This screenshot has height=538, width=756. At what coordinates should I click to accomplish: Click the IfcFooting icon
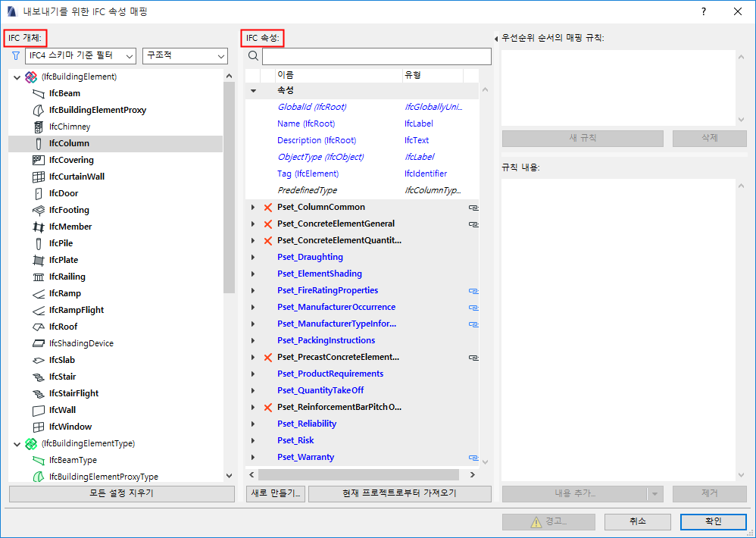click(x=38, y=210)
